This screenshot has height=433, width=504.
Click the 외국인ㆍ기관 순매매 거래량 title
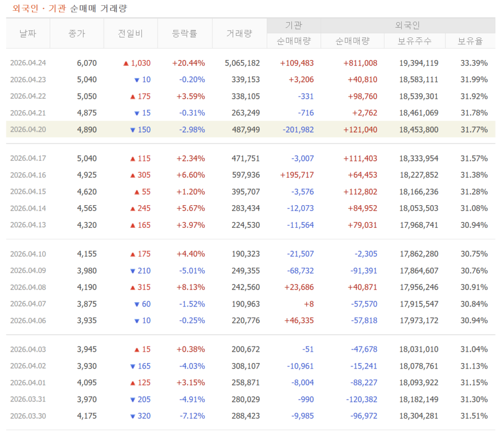(x=70, y=8)
